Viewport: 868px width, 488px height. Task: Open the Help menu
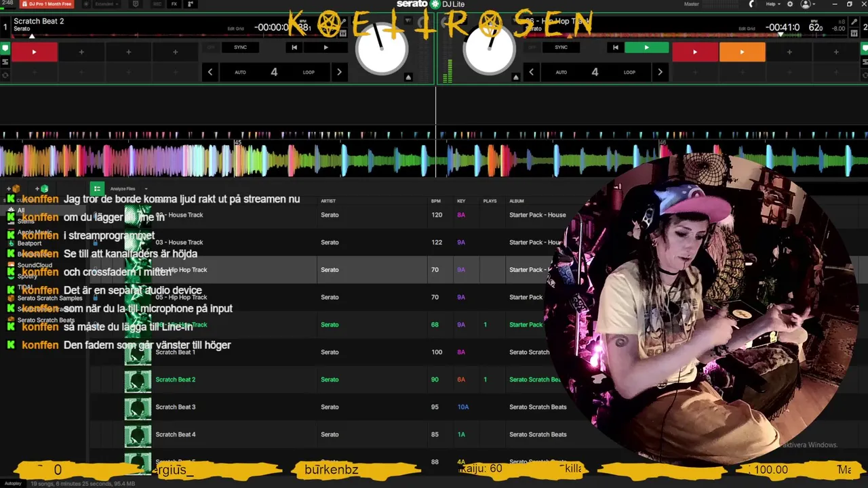(772, 4)
